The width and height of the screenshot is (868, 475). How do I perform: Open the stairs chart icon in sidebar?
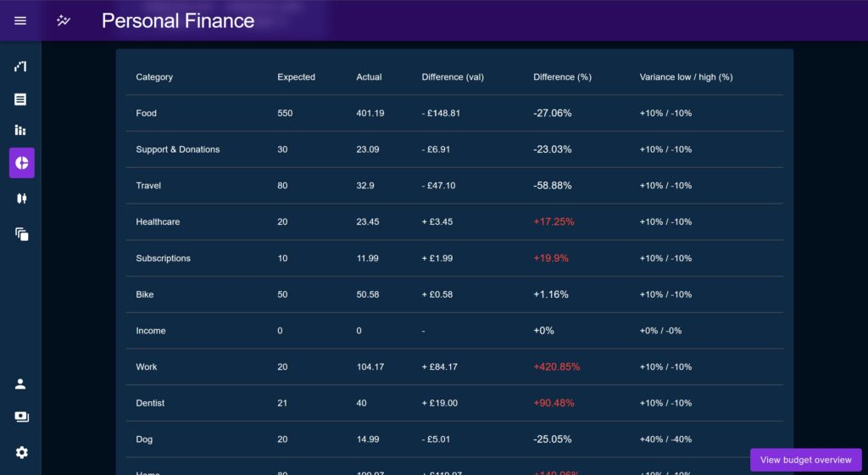click(x=20, y=66)
